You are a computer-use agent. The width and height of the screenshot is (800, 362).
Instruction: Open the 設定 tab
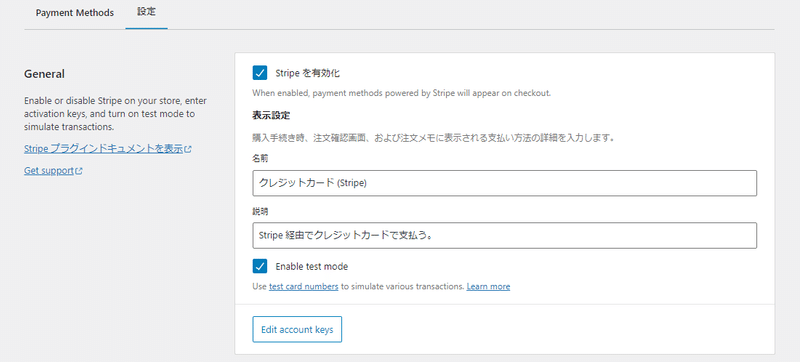pos(146,12)
